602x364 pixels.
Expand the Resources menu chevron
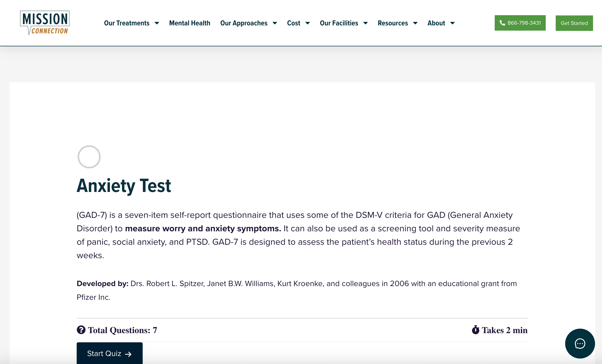click(x=416, y=23)
